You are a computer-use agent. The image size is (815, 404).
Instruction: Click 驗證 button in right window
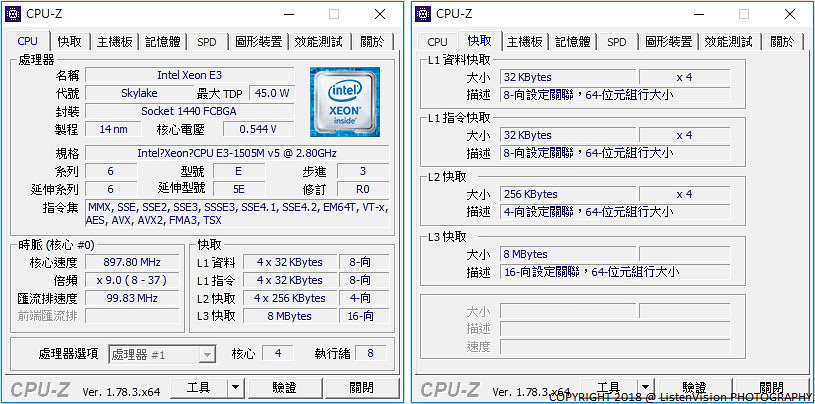(x=694, y=388)
